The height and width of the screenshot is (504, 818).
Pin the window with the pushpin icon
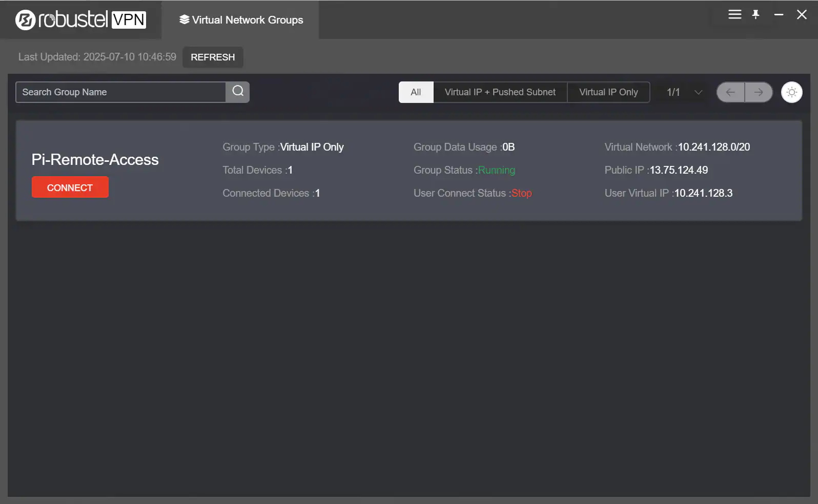pos(755,14)
